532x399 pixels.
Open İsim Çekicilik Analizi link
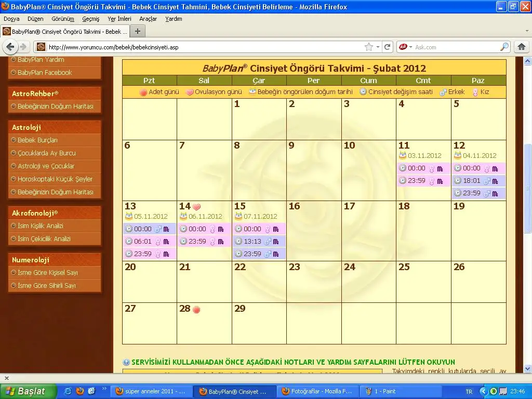pos(44,238)
